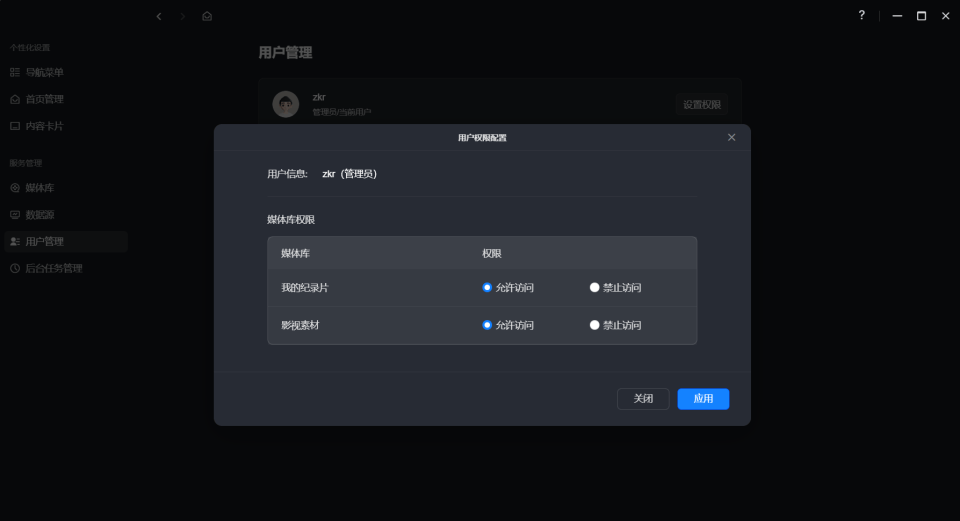Click the 导航菜单 grid icon
The width and height of the screenshot is (960, 521).
click(15, 72)
